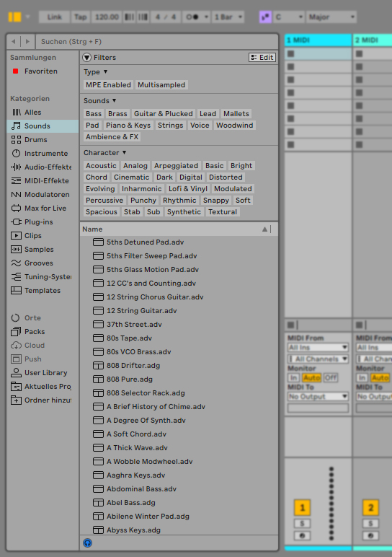Click the red Favoriten collection square

pyautogui.click(x=16, y=71)
